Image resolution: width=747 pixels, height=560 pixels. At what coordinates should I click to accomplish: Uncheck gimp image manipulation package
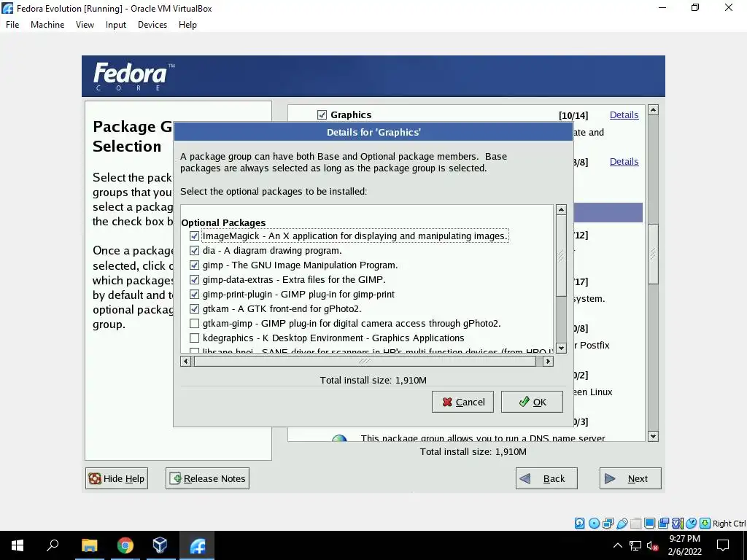194,265
